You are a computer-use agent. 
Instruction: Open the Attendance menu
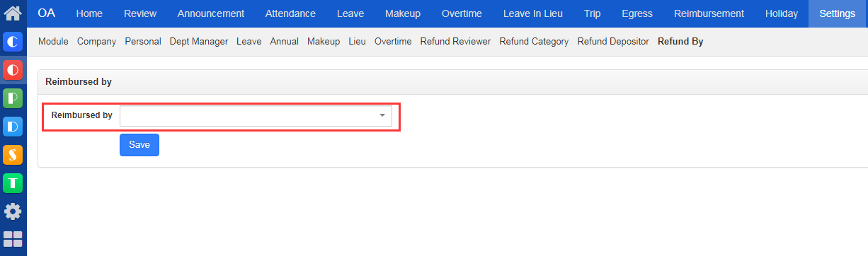[x=290, y=13]
